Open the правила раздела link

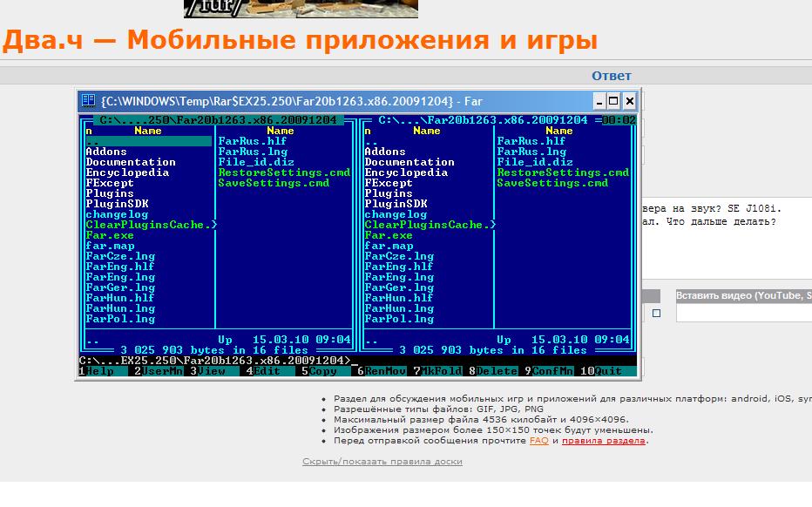click(603, 441)
